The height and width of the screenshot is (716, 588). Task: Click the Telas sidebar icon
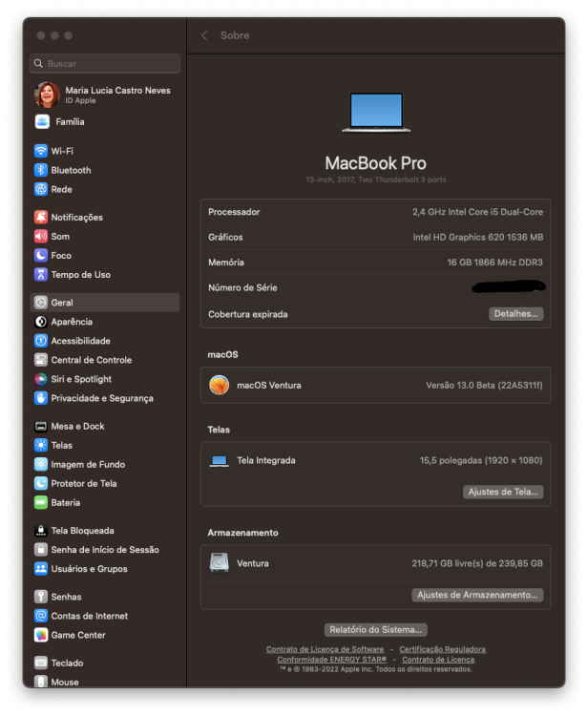[41, 445]
